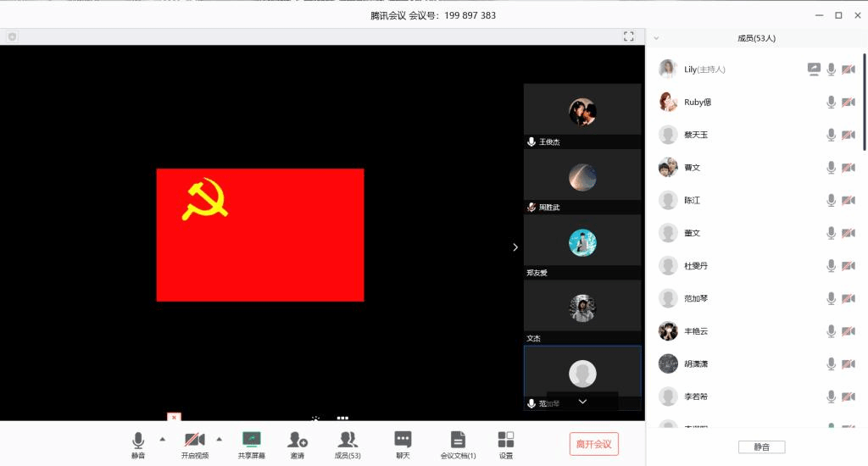This screenshot has height=466, width=868.
Task: Select member name 李若希
Action: pos(696,397)
